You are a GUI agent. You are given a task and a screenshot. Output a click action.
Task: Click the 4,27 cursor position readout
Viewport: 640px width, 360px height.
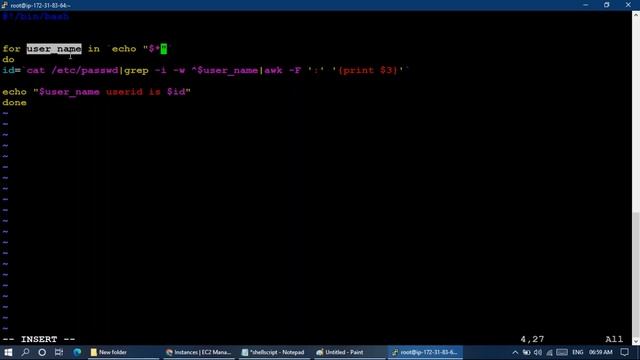(532, 339)
